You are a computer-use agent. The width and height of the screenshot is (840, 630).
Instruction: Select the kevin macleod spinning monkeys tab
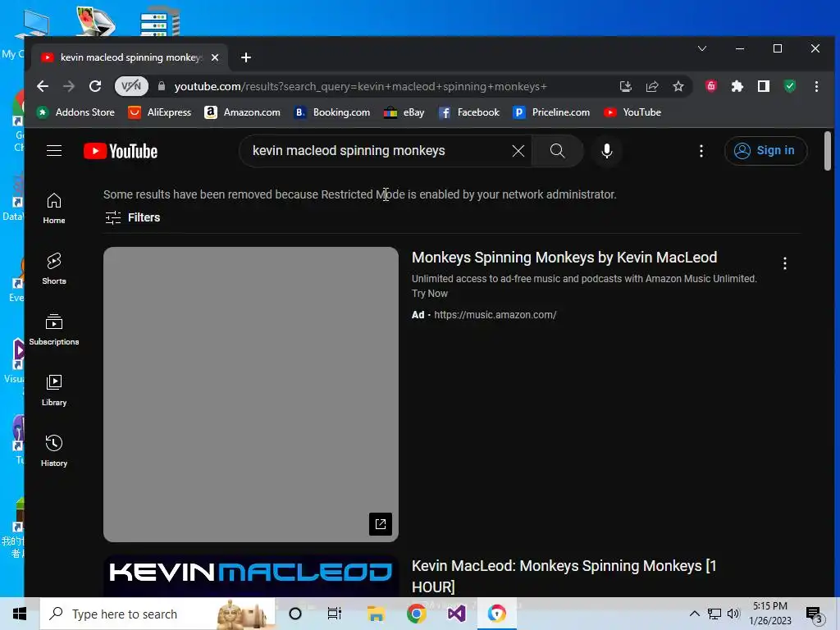(x=131, y=57)
